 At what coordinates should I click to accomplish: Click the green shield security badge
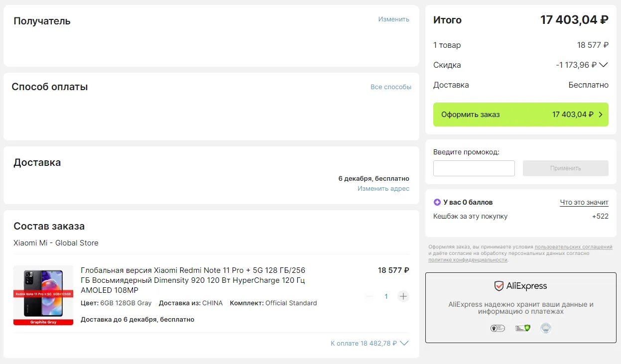[522, 328]
